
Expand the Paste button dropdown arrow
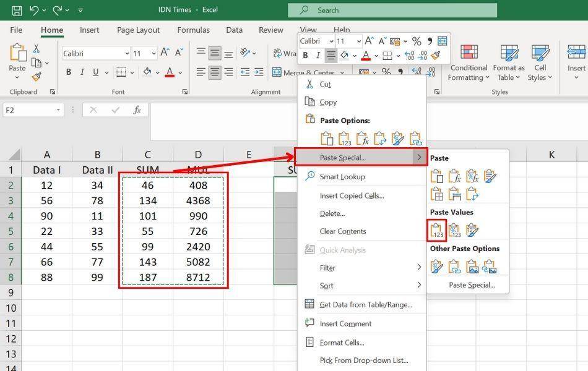click(17, 77)
